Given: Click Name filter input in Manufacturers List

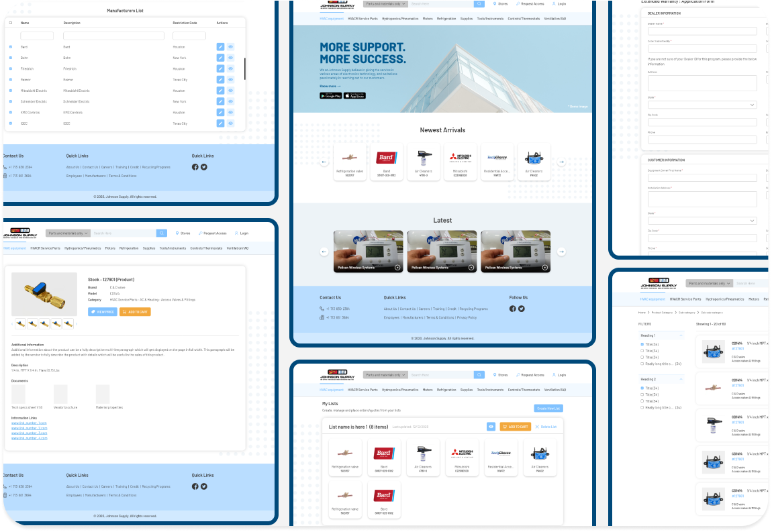Looking at the screenshot, I should (x=37, y=36).
